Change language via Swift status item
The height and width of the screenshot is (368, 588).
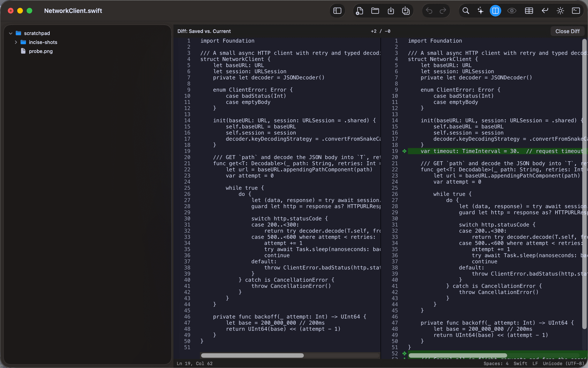point(520,364)
